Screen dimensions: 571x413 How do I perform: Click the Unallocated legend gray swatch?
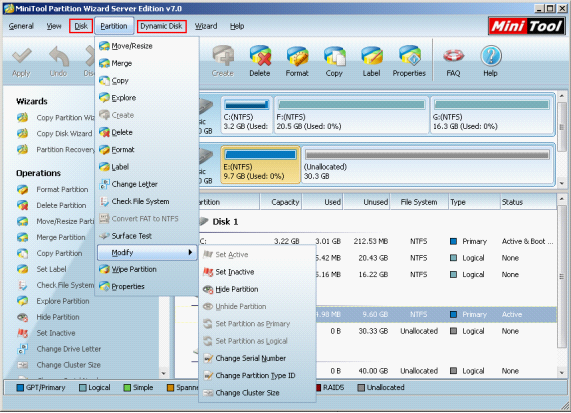pyautogui.click(x=361, y=388)
